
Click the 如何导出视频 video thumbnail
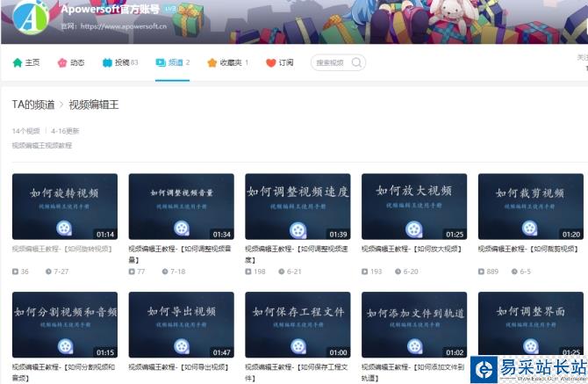click(181, 324)
